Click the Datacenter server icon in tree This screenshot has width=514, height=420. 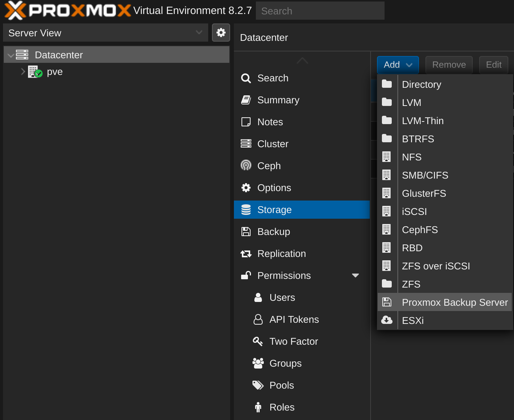(x=22, y=55)
